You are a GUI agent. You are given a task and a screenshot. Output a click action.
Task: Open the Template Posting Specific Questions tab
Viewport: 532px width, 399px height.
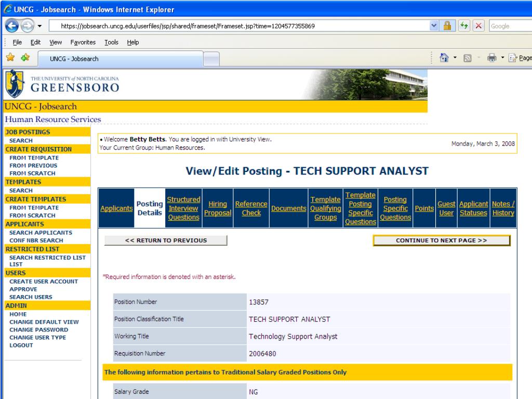click(x=361, y=208)
